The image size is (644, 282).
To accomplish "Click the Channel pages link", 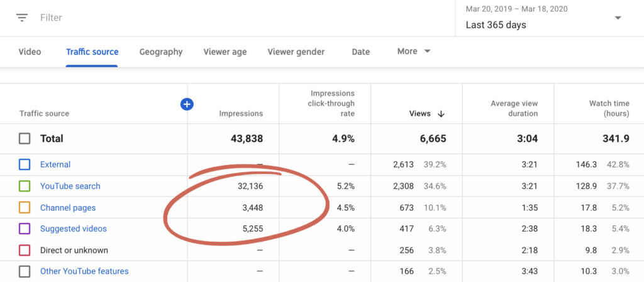I will pyautogui.click(x=68, y=207).
